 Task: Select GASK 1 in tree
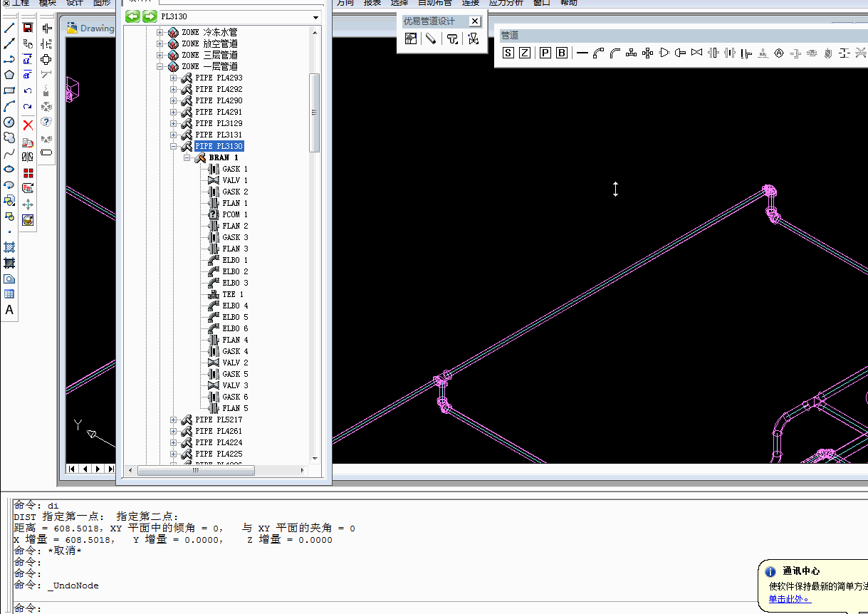tap(235, 169)
